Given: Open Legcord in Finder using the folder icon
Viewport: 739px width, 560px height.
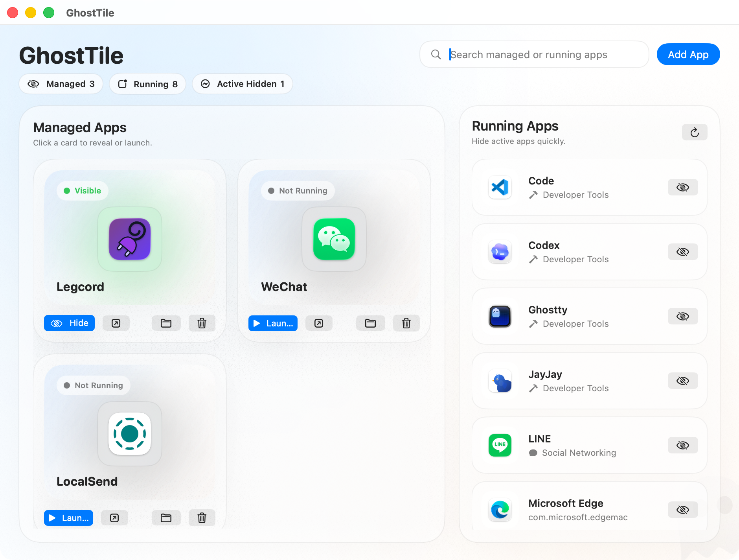Looking at the screenshot, I should pyautogui.click(x=166, y=323).
